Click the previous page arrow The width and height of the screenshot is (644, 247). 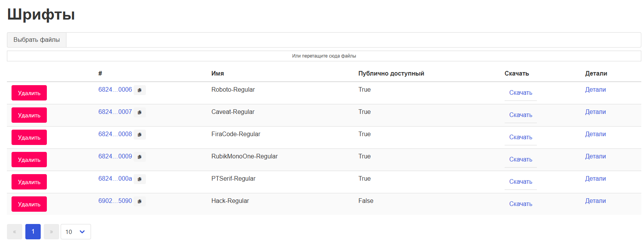tap(15, 232)
